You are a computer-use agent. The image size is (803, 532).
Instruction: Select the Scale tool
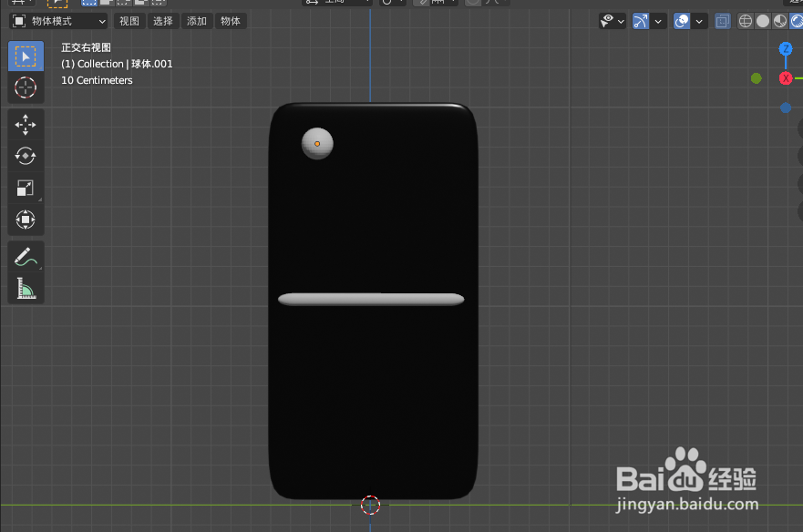click(26, 188)
